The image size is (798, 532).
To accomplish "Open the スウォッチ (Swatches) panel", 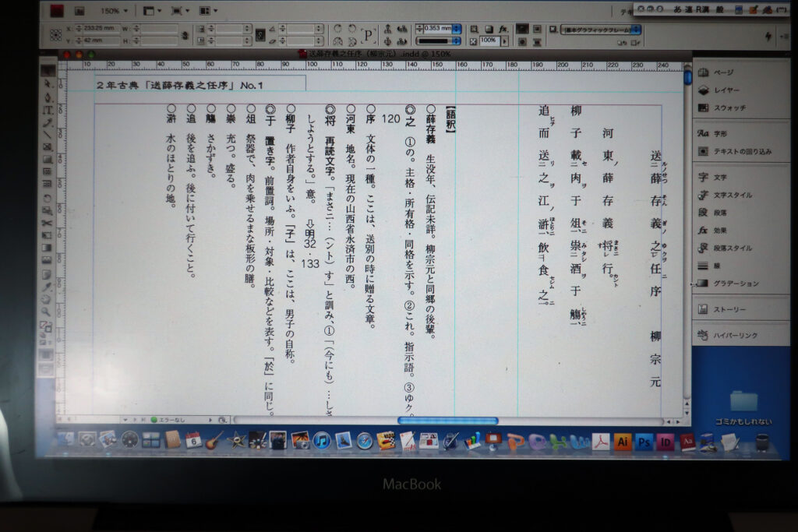I will tap(729, 107).
